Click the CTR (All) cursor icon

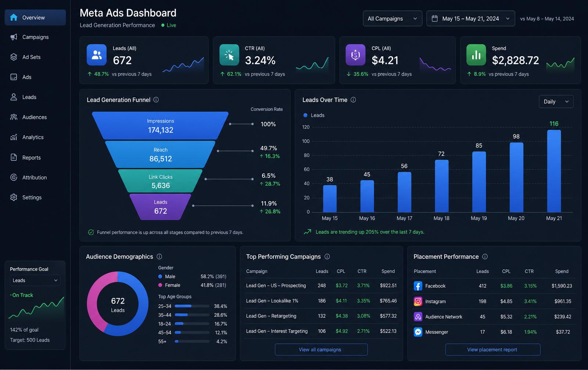(229, 55)
